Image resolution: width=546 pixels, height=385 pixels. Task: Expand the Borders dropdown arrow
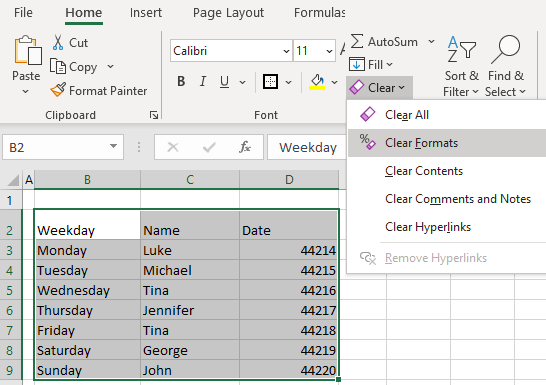(x=288, y=82)
